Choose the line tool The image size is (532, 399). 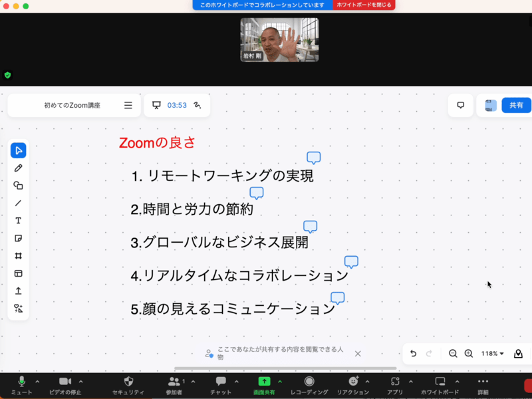pyautogui.click(x=19, y=203)
